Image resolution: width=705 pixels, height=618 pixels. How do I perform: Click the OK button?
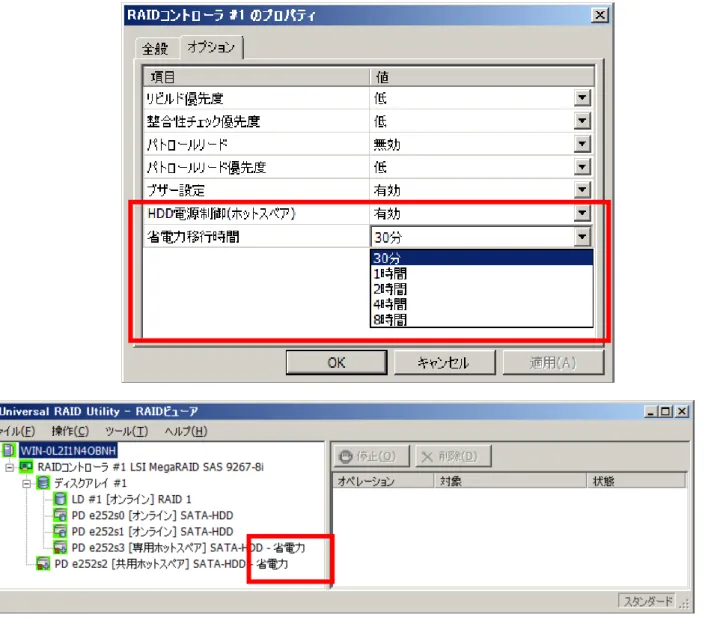336,362
